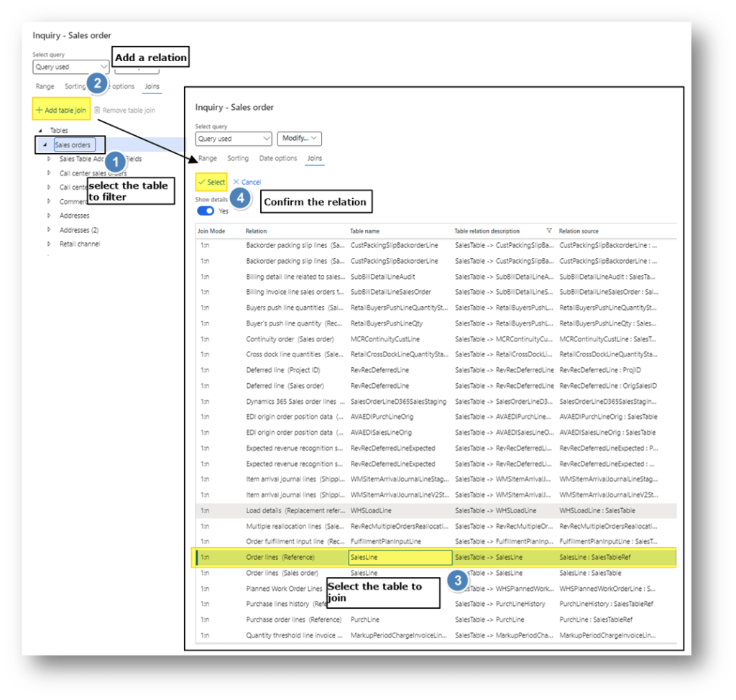
Task: Click the filter icon in Table relation description header
Action: (549, 231)
